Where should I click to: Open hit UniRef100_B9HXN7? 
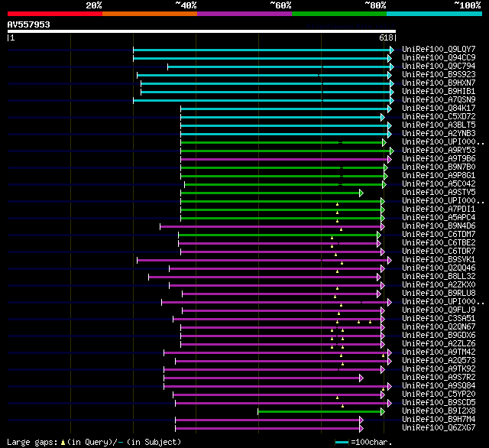[439, 83]
